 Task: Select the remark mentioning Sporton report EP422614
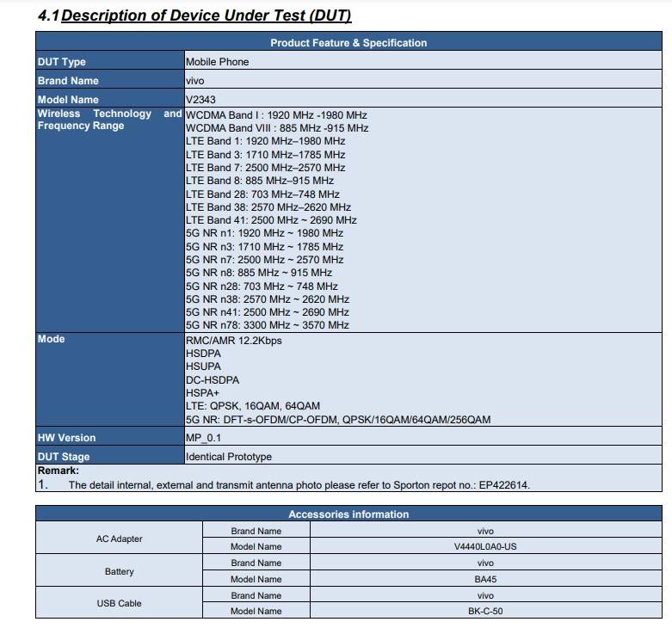[299, 485]
